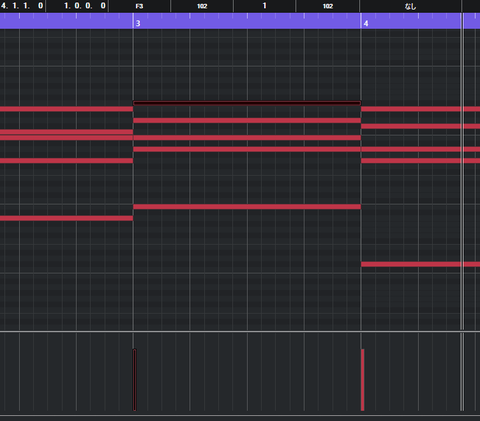480x421 pixels.
Task: Click the channel value 1 in info line
Action: (x=264, y=6)
